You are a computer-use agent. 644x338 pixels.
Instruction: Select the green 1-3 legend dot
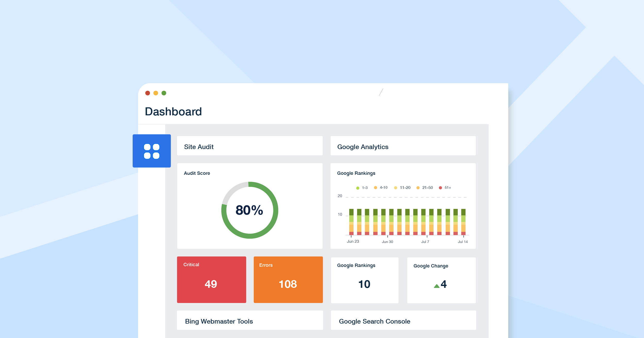pyautogui.click(x=358, y=187)
